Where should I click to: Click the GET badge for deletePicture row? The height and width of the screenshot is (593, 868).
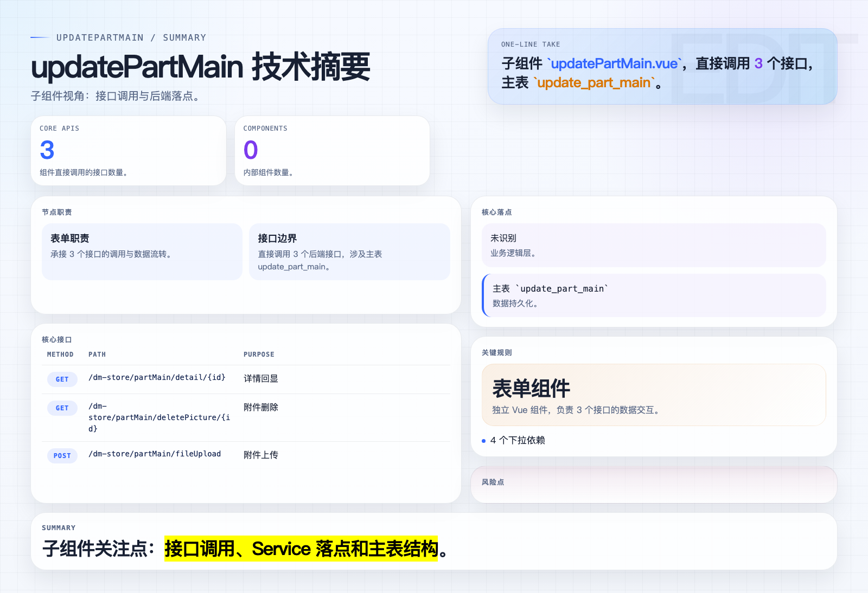pyautogui.click(x=62, y=408)
